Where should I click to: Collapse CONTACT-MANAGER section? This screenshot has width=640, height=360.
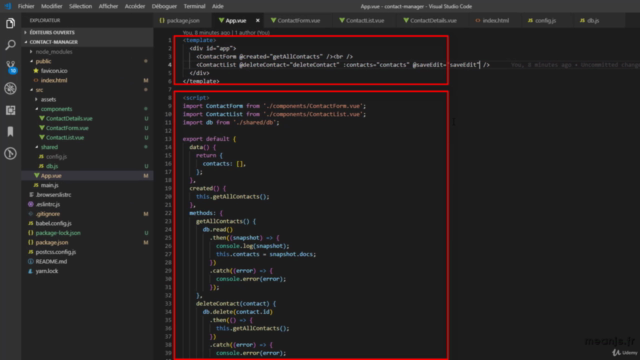point(87,42)
